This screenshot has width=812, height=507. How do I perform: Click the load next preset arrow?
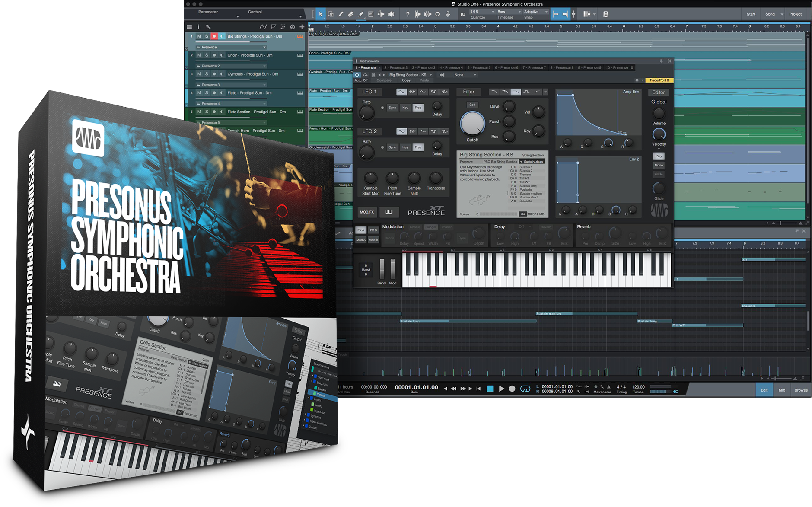pyautogui.click(x=384, y=75)
